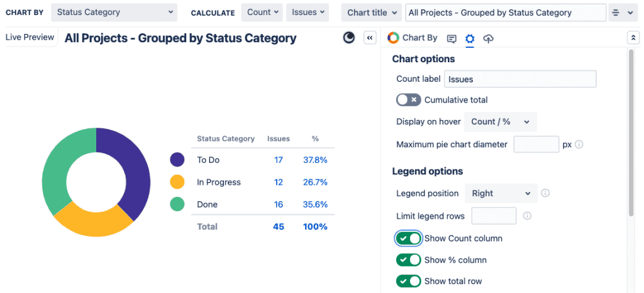Click info icon next to Limit legend rows
Image resolution: width=644 pixels, height=293 pixels.
tap(527, 216)
